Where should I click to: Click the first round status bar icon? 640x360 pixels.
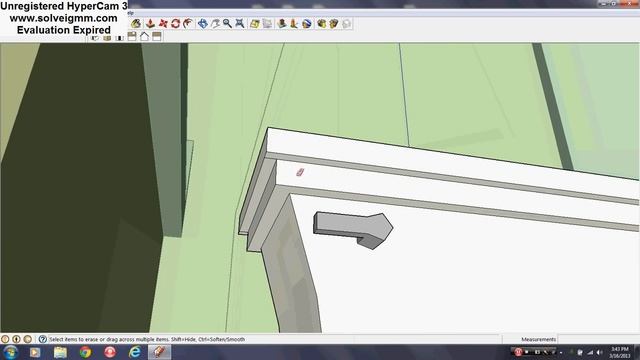click(x=5, y=339)
